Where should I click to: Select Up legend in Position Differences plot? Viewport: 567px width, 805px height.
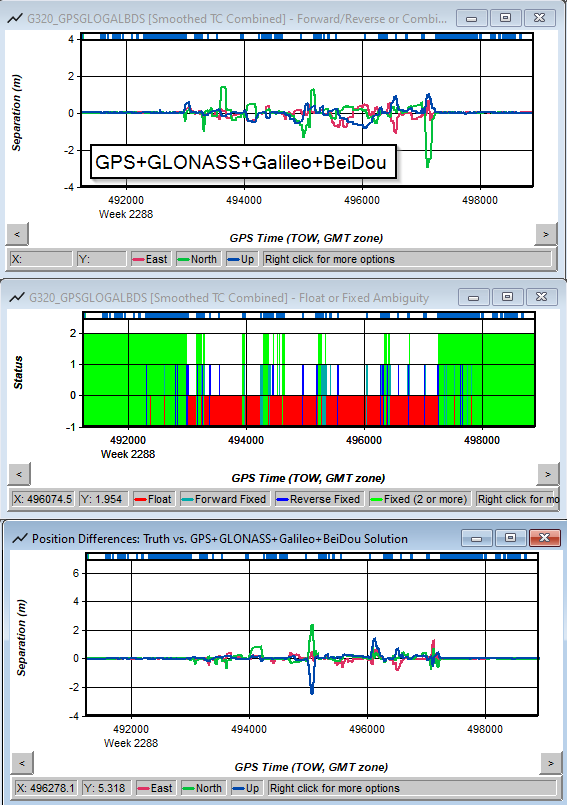point(247,788)
